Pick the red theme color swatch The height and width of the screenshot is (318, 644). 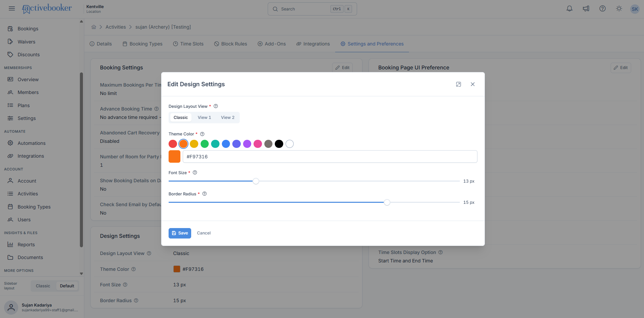[x=173, y=144]
